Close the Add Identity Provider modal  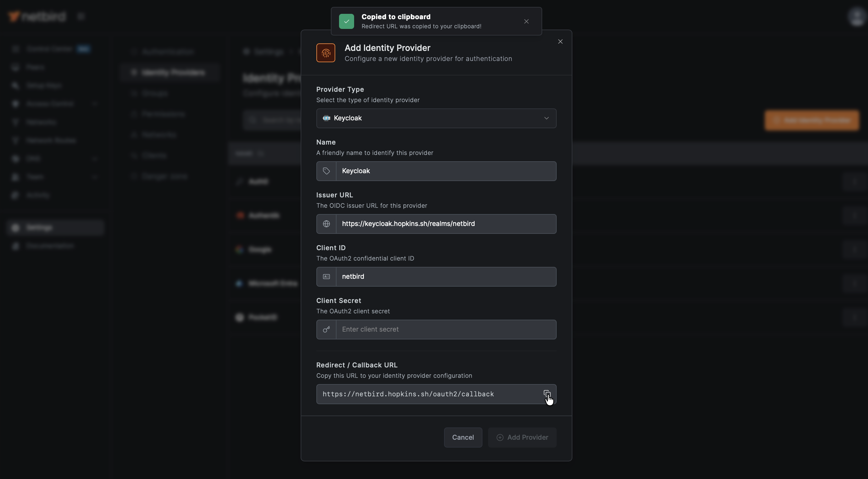point(560,41)
